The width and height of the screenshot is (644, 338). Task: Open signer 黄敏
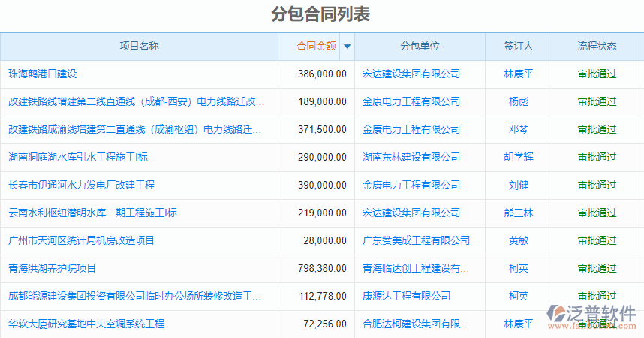click(519, 240)
